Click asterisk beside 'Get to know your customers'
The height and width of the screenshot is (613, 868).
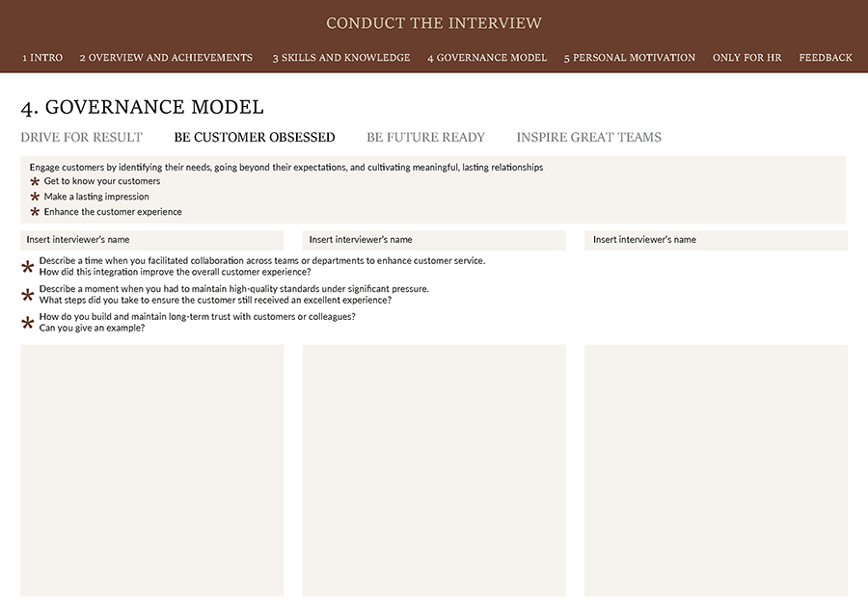click(35, 181)
